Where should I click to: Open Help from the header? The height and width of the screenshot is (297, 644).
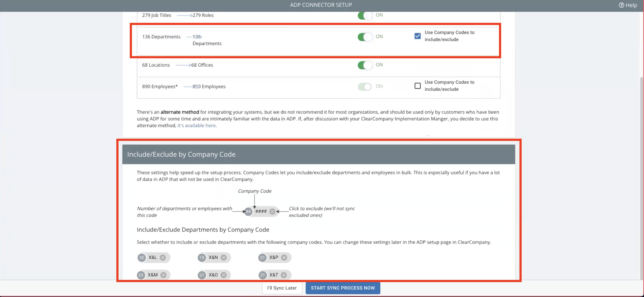pyautogui.click(x=628, y=5)
